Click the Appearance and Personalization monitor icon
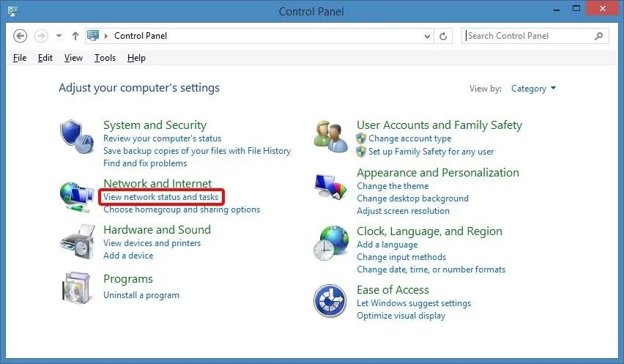Viewport: 624px width, 364px height. click(x=331, y=186)
